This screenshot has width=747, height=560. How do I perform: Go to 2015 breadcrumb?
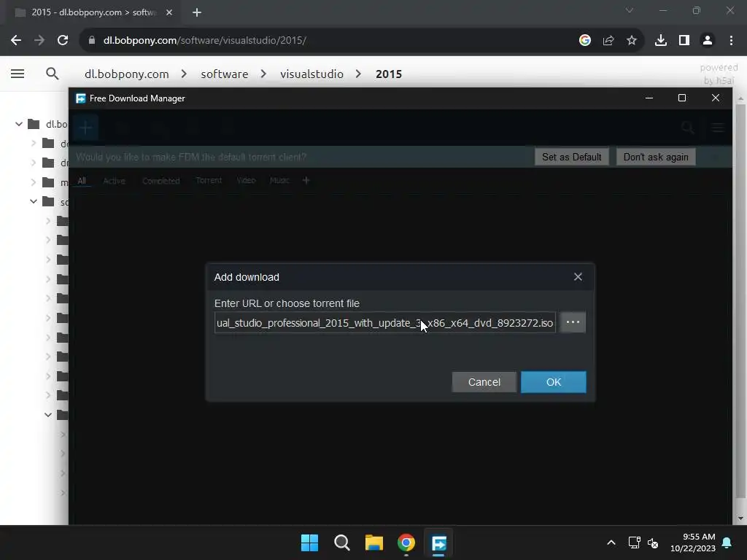pyautogui.click(x=389, y=74)
